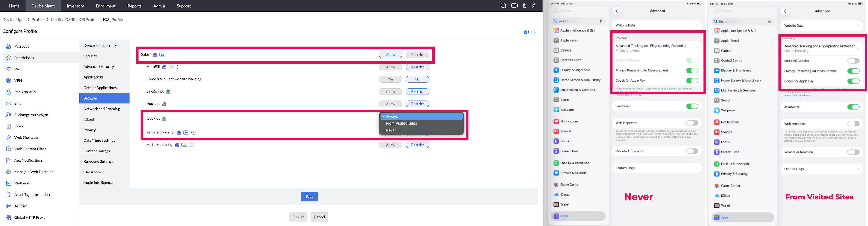The height and width of the screenshot is (226, 868).
Task: Click the Publish button
Action: pyautogui.click(x=298, y=217)
